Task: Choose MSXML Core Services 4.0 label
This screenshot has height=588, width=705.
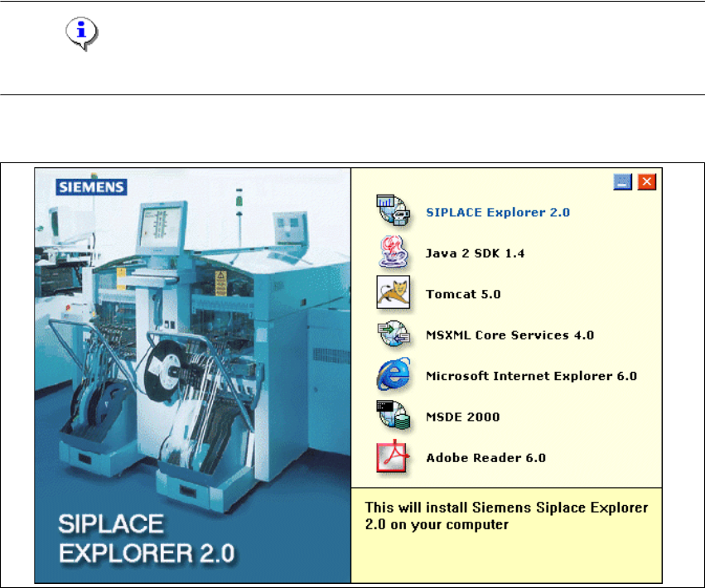Action: [509, 335]
